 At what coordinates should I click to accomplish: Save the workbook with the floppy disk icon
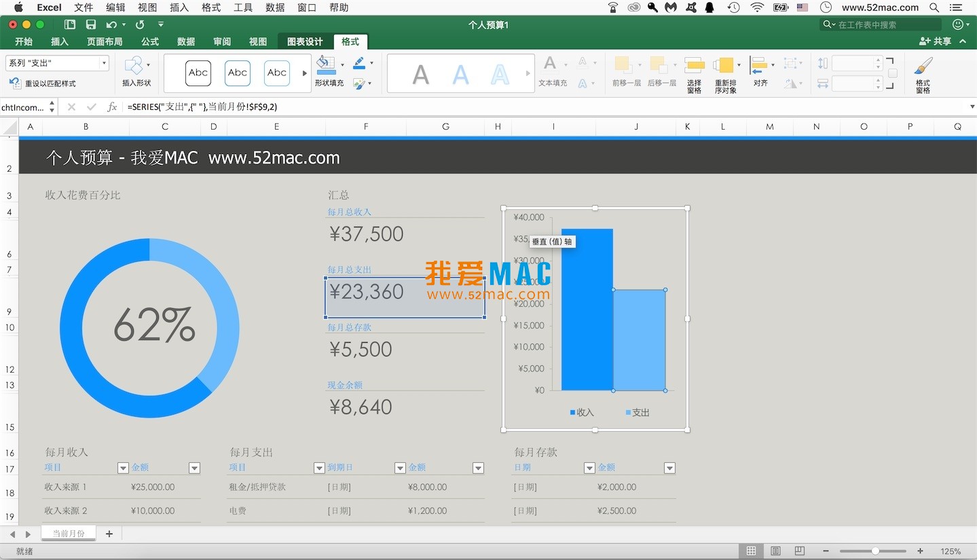[x=91, y=24]
